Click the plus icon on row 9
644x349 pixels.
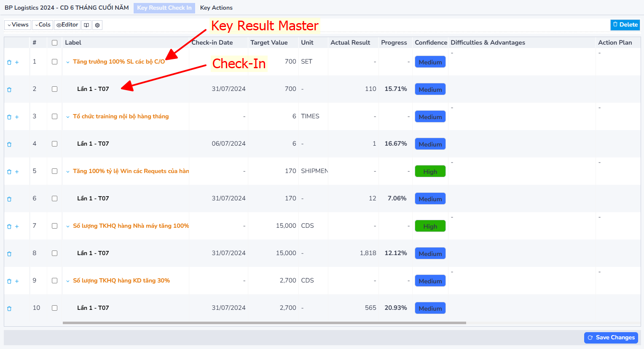17,281
